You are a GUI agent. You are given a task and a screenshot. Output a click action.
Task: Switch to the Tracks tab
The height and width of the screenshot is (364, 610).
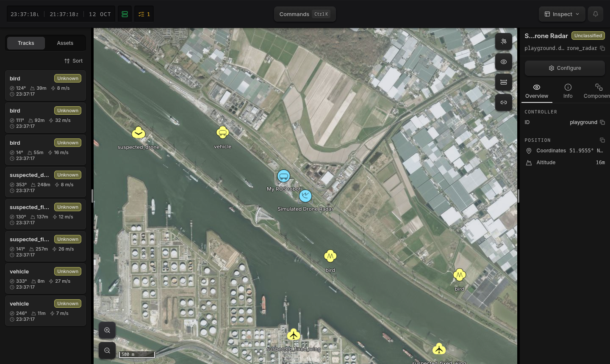coord(26,43)
